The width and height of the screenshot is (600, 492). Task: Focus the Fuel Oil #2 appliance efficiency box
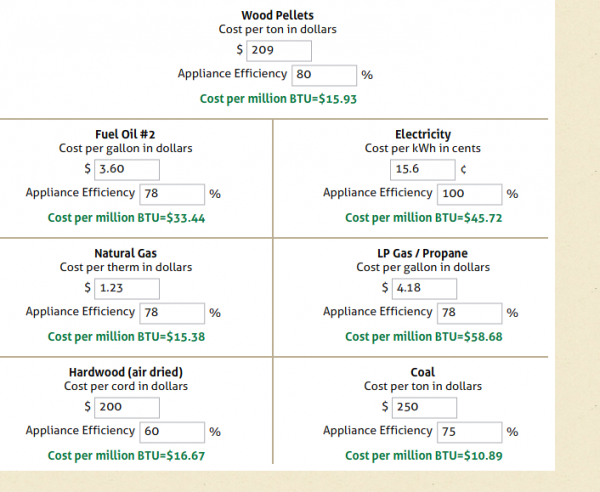pyautogui.click(x=172, y=194)
